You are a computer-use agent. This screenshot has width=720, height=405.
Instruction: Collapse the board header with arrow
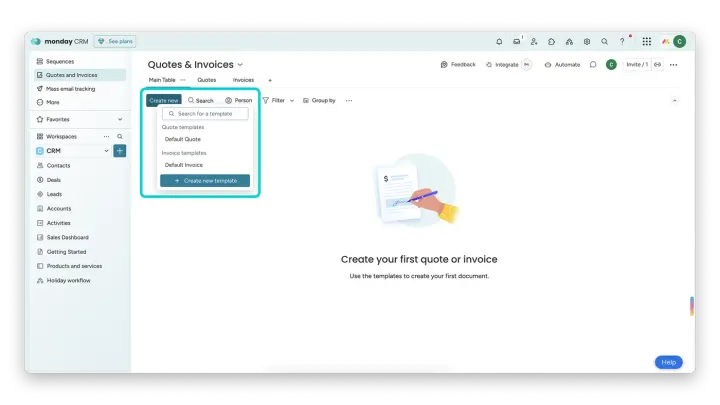click(675, 101)
